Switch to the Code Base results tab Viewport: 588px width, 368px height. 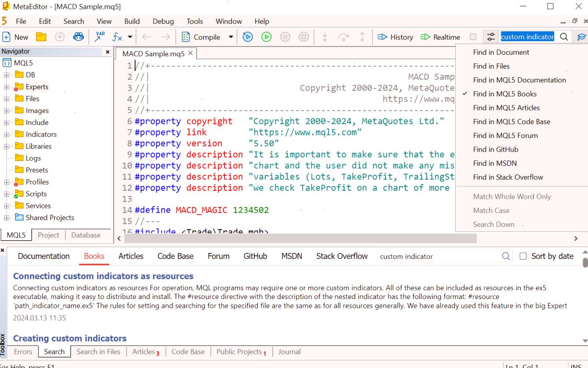coord(175,256)
